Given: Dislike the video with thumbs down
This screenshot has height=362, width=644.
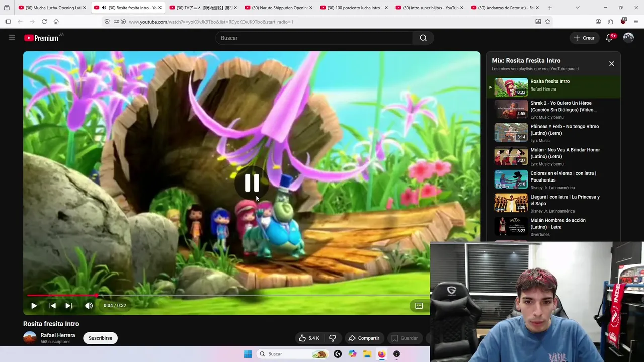Looking at the screenshot, I should click(333, 338).
